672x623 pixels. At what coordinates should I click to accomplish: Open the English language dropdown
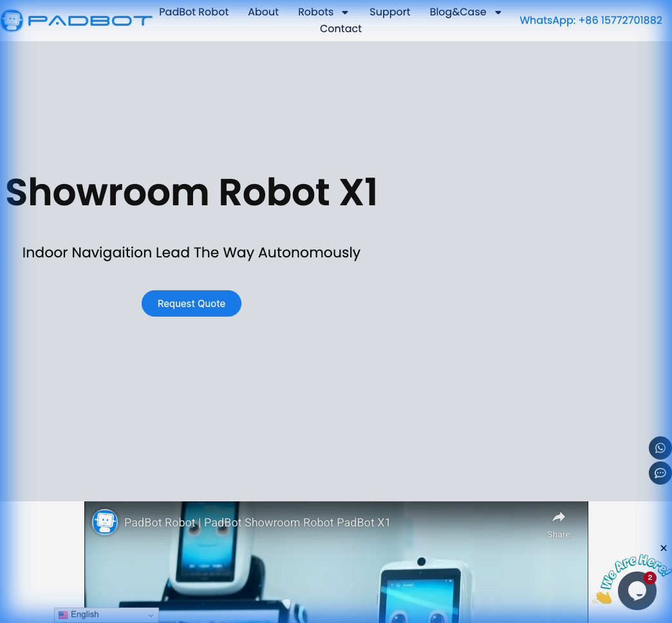click(x=106, y=615)
